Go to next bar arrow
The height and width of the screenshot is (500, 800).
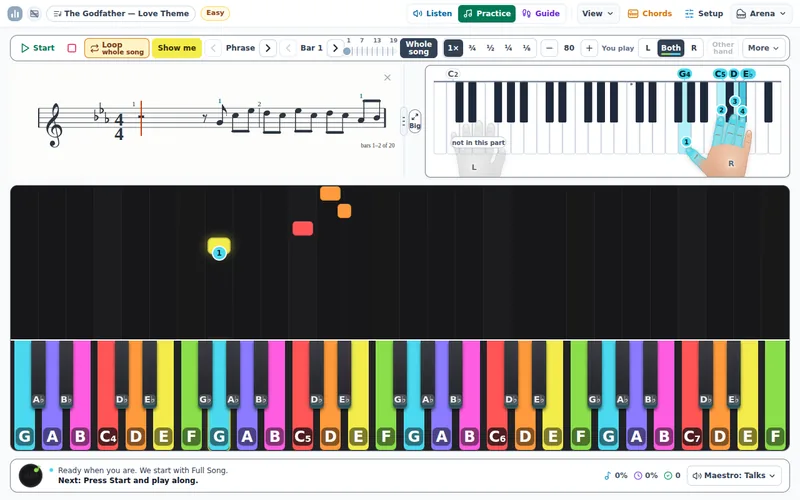[335, 48]
